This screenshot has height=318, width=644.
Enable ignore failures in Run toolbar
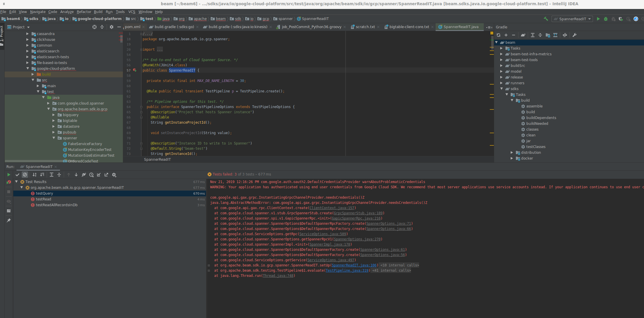[x=25, y=175]
